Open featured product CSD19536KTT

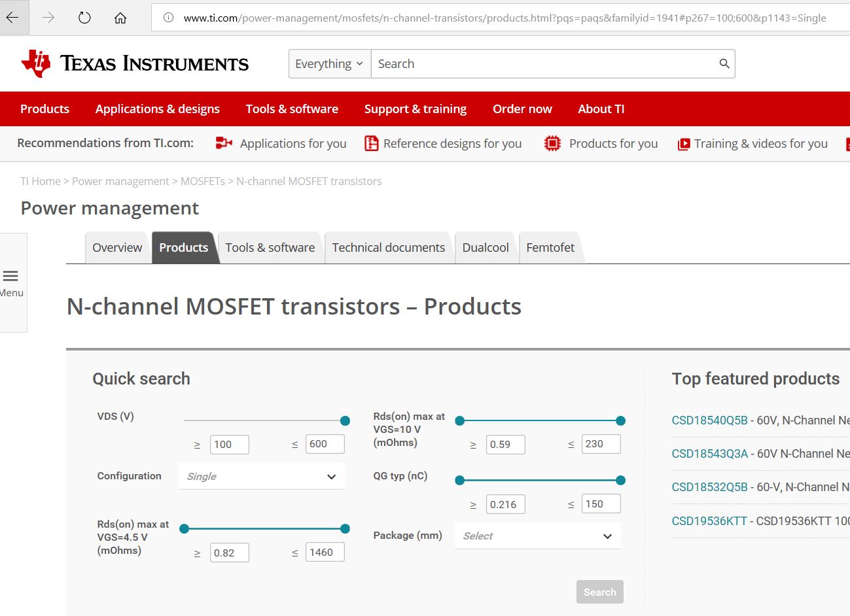click(709, 521)
